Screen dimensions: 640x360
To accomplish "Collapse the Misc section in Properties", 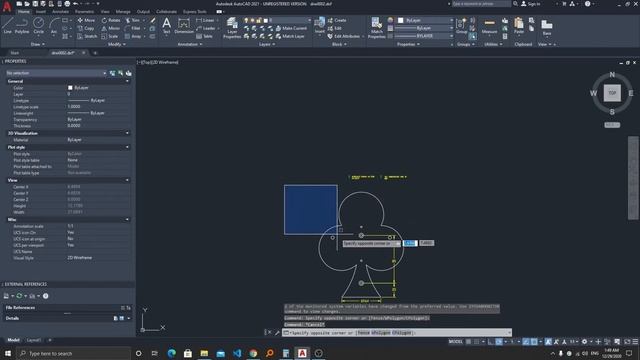I will click(x=127, y=220).
